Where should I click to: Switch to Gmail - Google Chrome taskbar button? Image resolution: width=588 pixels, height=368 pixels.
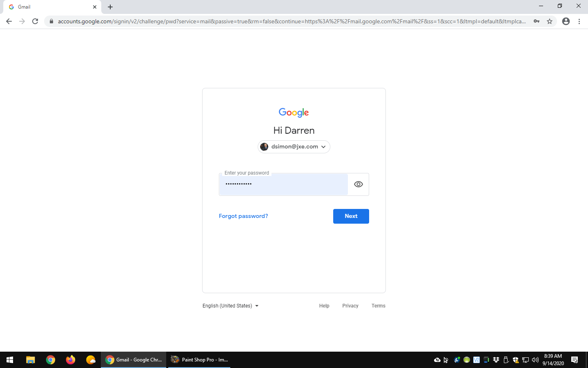click(x=134, y=360)
